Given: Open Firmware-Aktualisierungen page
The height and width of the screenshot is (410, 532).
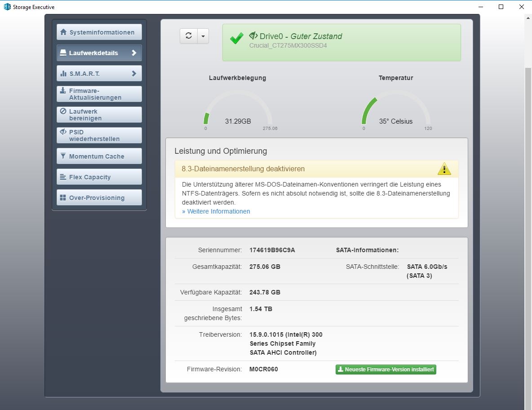Looking at the screenshot, I should (99, 94).
